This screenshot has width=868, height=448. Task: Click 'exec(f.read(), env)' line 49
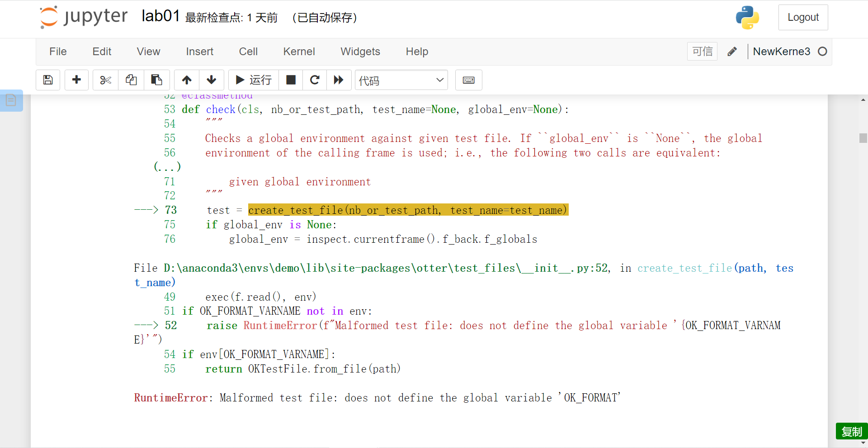(261, 297)
